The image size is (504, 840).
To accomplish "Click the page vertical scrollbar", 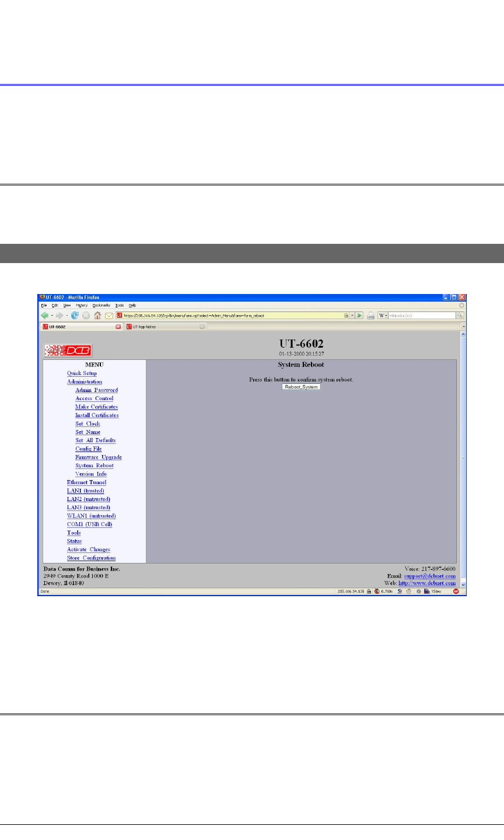I will 463,459.
